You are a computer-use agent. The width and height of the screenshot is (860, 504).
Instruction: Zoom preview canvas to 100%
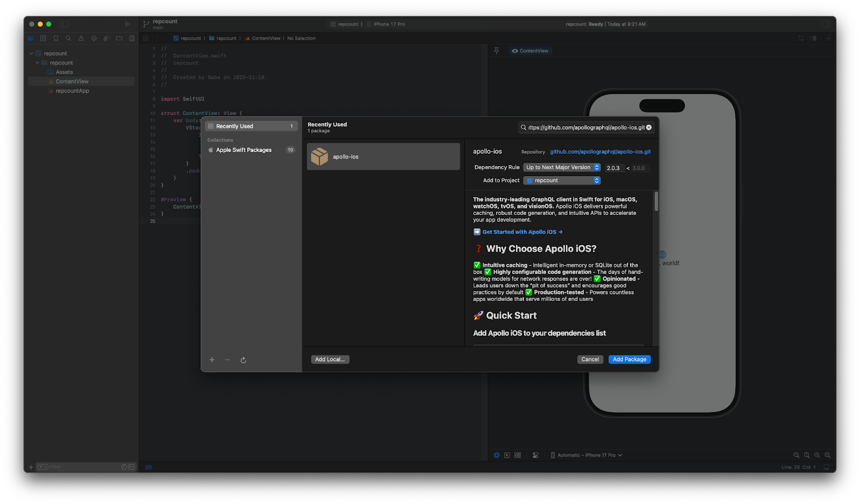pyautogui.click(x=807, y=455)
